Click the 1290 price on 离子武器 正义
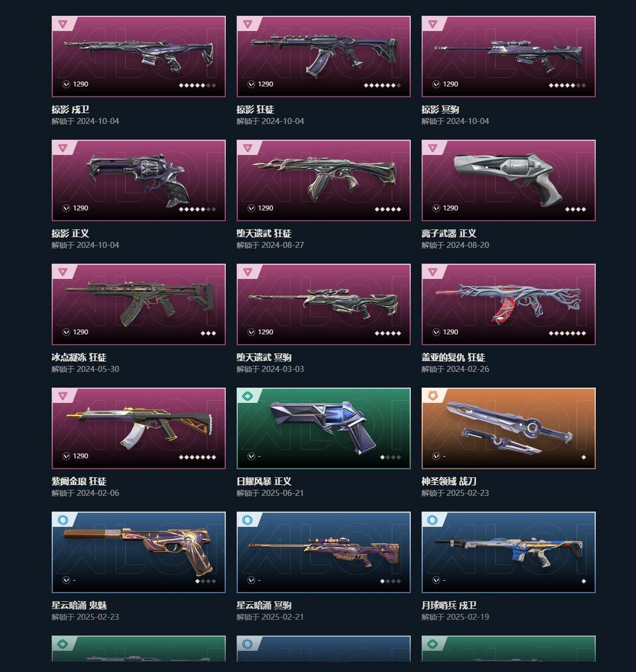This screenshot has height=672, width=636. point(450,208)
